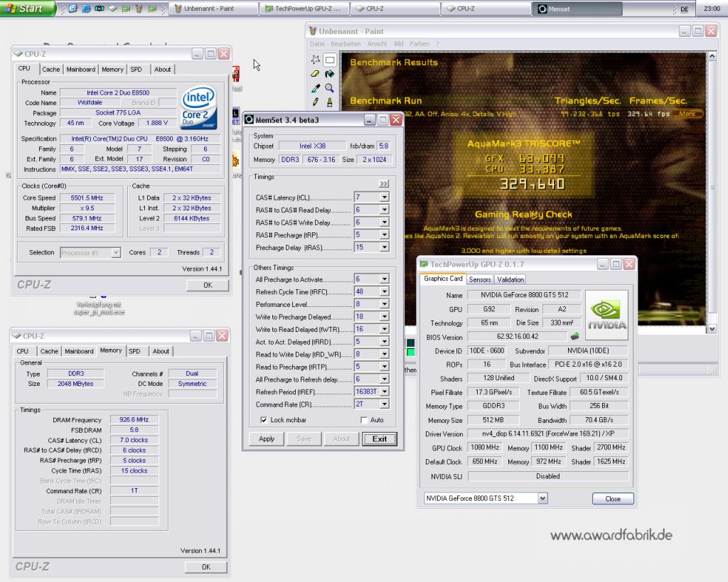The height and width of the screenshot is (582, 728).
Task: Enable the Auto checkbox in MemSet
Action: [x=364, y=419]
